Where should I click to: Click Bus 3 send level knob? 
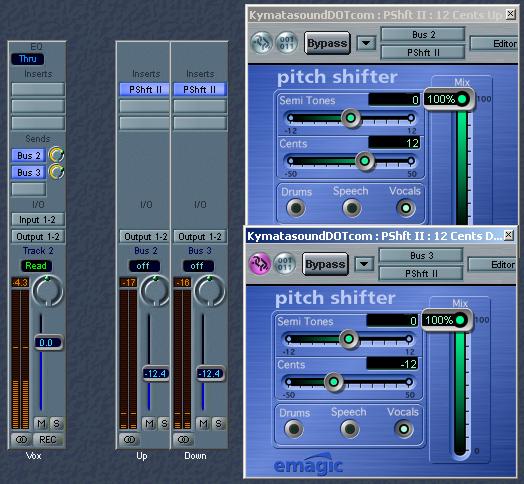click(x=56, y=172)
